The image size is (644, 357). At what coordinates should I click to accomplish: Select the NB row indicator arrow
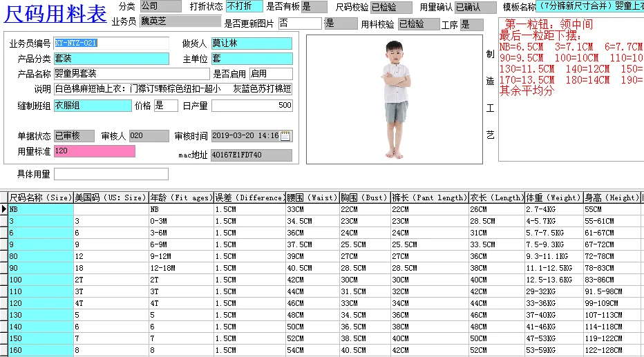[3, 209]
